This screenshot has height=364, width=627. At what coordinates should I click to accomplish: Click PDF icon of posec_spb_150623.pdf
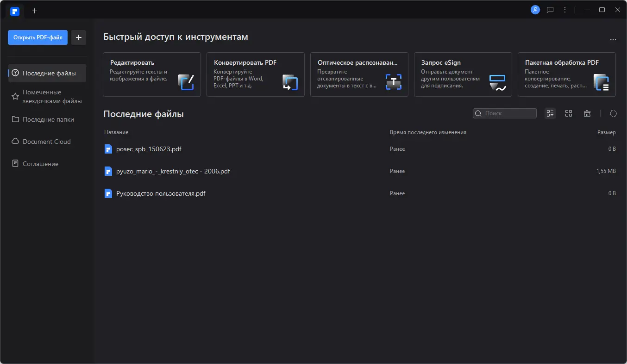pyautogui.click(x=108, y=149)
